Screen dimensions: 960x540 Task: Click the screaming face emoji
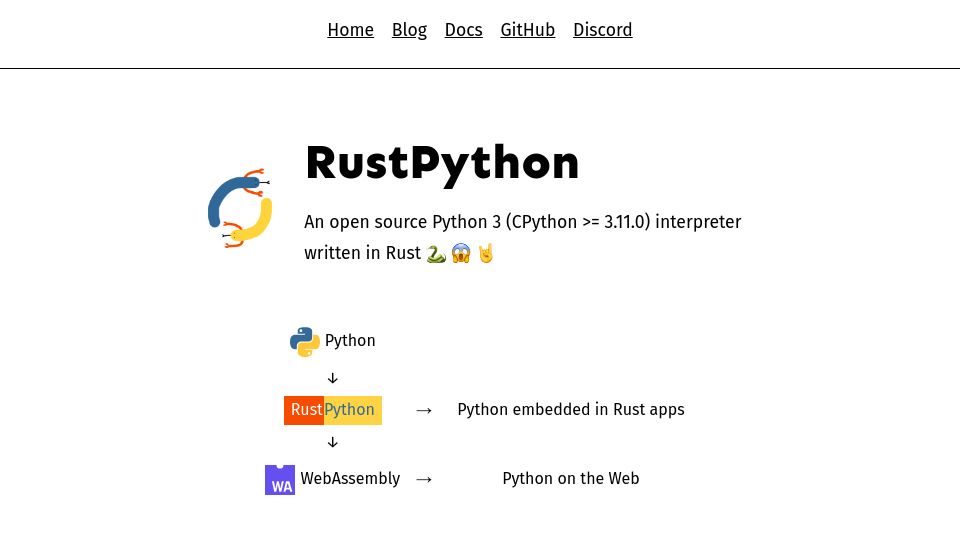461,253
